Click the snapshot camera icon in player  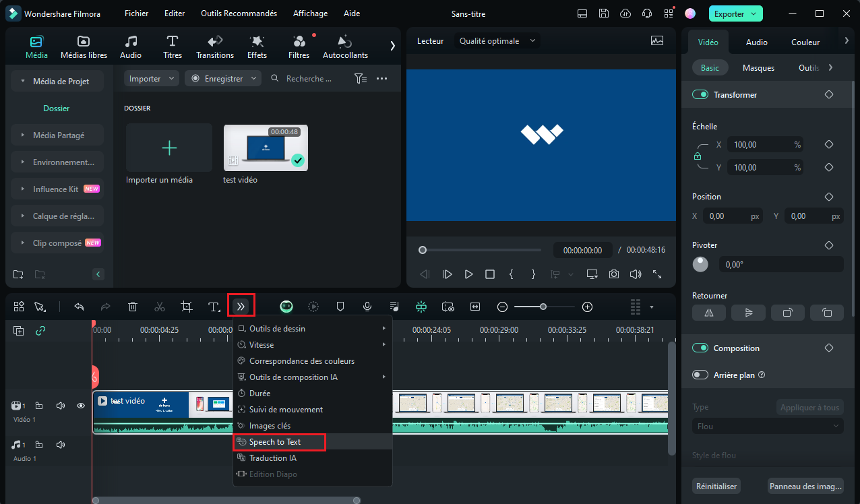614,274
